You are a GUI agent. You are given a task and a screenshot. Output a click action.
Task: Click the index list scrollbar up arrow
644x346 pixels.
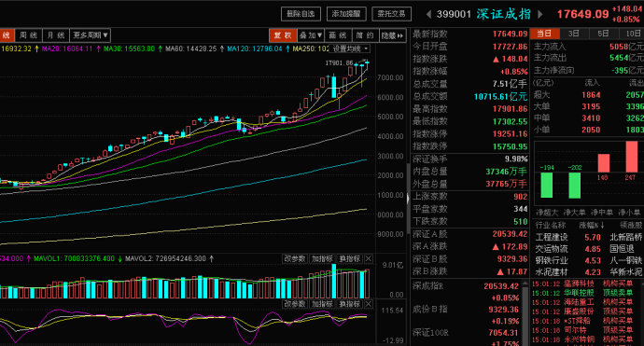[525, 284]
